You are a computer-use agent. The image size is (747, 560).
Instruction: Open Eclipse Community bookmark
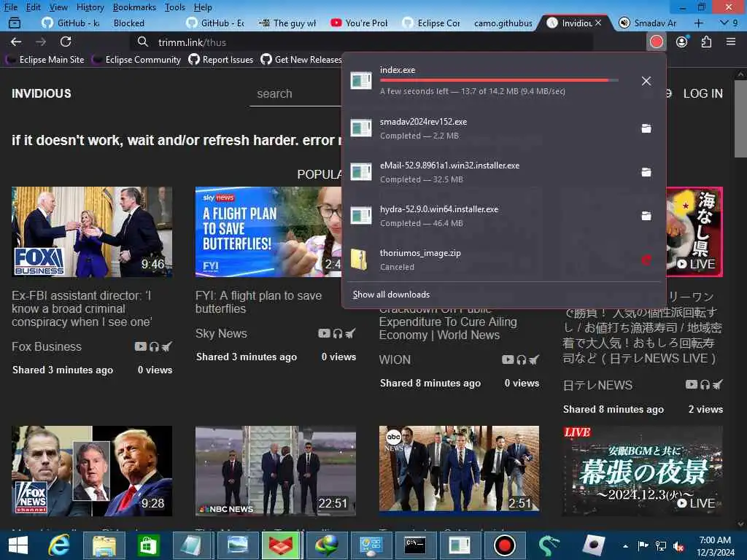pos(137,60)
